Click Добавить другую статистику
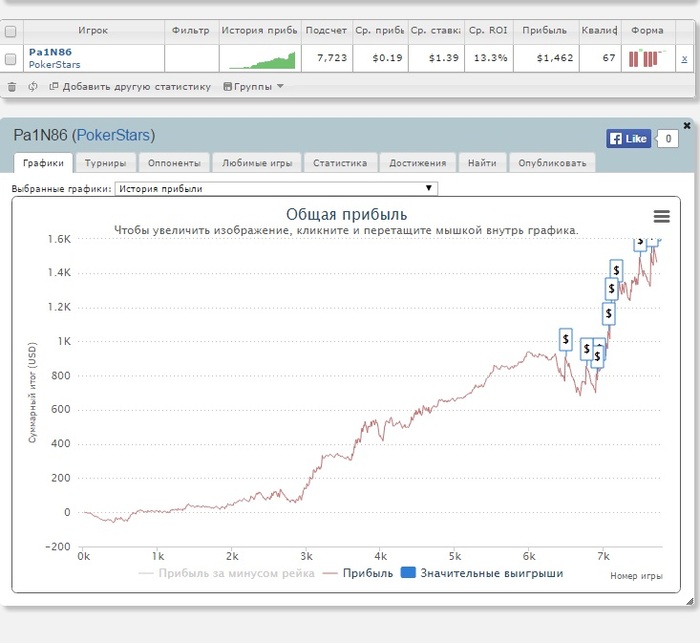 130,87
